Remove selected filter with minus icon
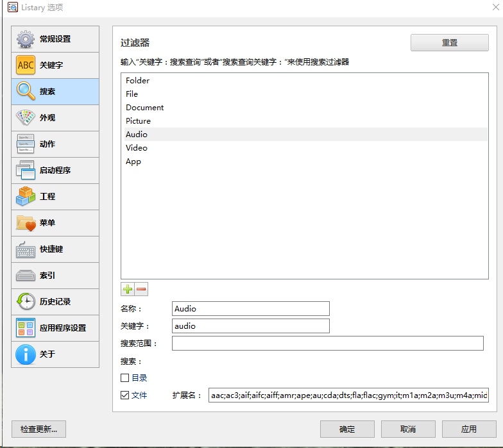The image size is (503, 448). point(141,289)
